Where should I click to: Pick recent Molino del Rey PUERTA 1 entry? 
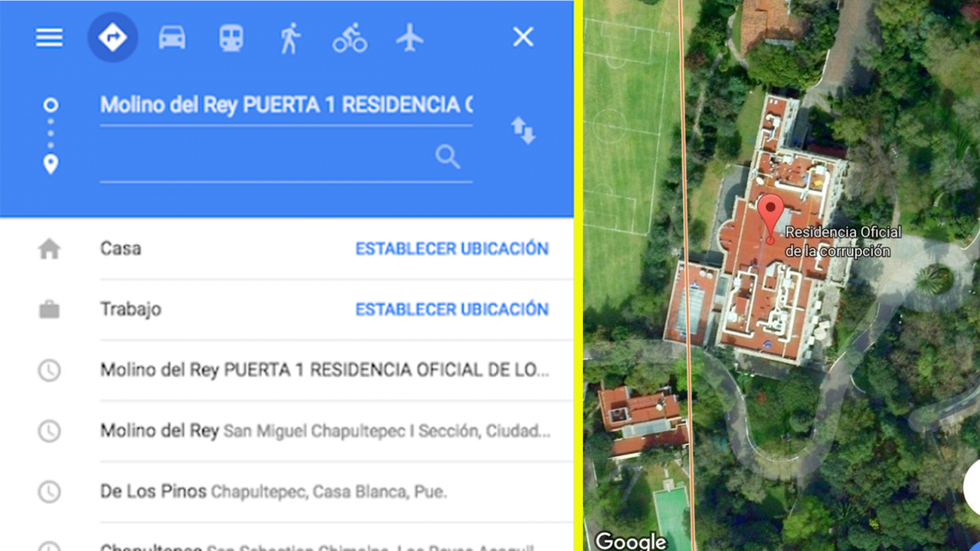(325, 370)
